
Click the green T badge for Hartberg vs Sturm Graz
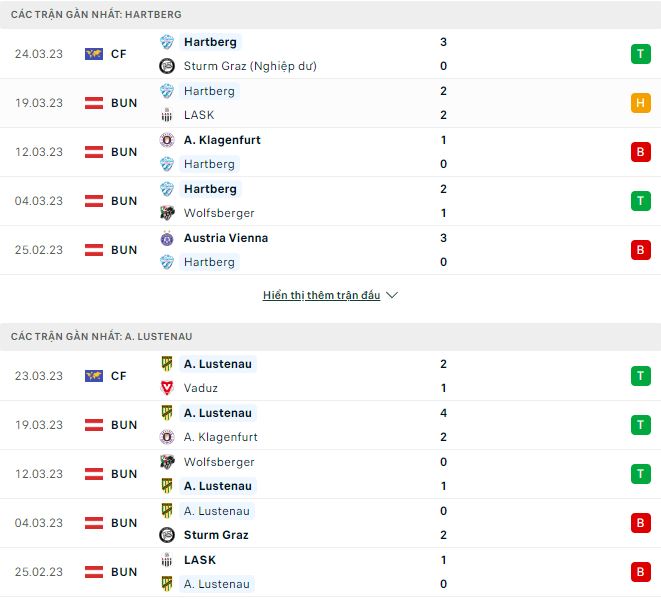click(x=640, y=54)
